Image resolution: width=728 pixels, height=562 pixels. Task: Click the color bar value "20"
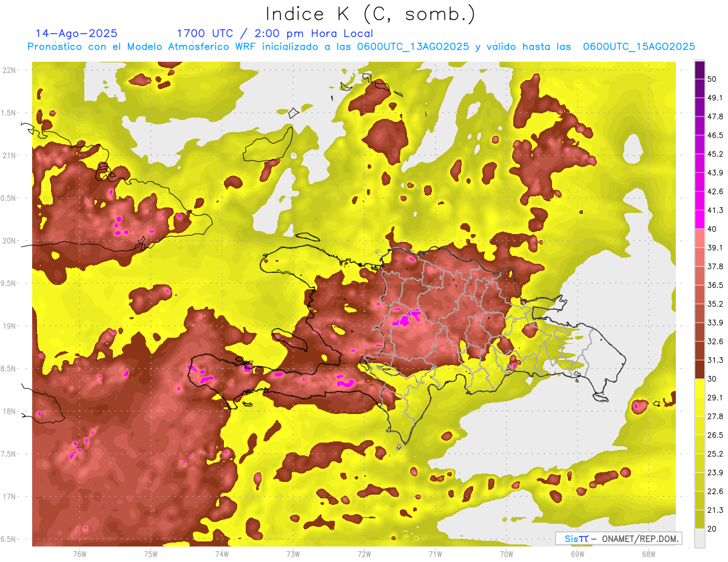point(713,529)
